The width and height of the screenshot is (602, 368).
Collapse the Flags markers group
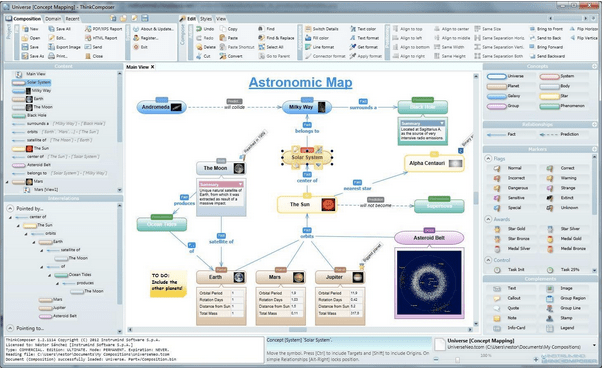pyautogui.click(x=488, y=158)
